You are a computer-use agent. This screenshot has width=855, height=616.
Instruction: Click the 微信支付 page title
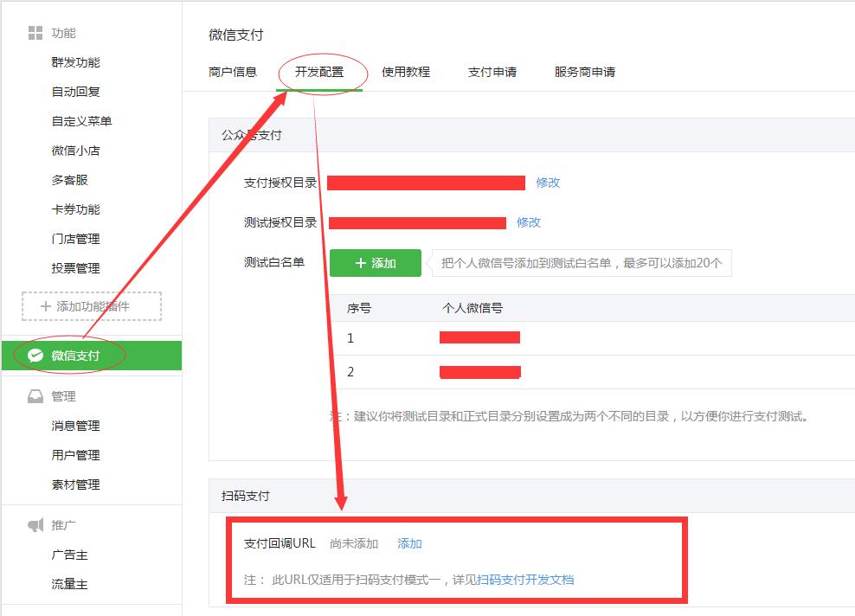[236, 35]
